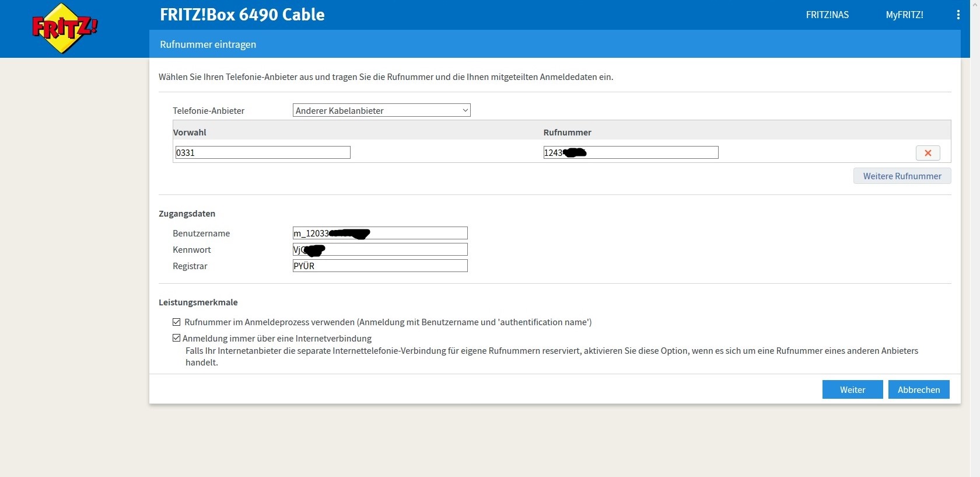Viewport: 980px width, 477px height.
Task: Toggle the Rufnummer im Anmeldeprozess verwenden checkbox
Action: click(x=176, y=322)
